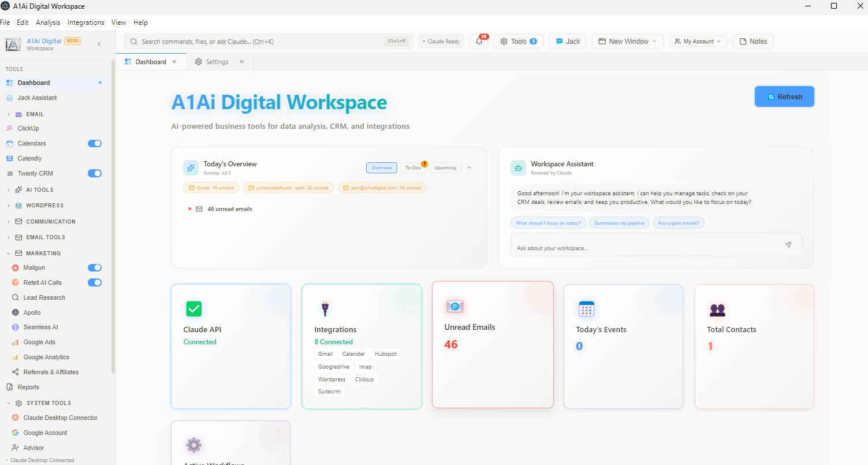This screenshot has width=868, height=465.
Task: Click the plug icon on Integrations card
Action: click(325, 308)
